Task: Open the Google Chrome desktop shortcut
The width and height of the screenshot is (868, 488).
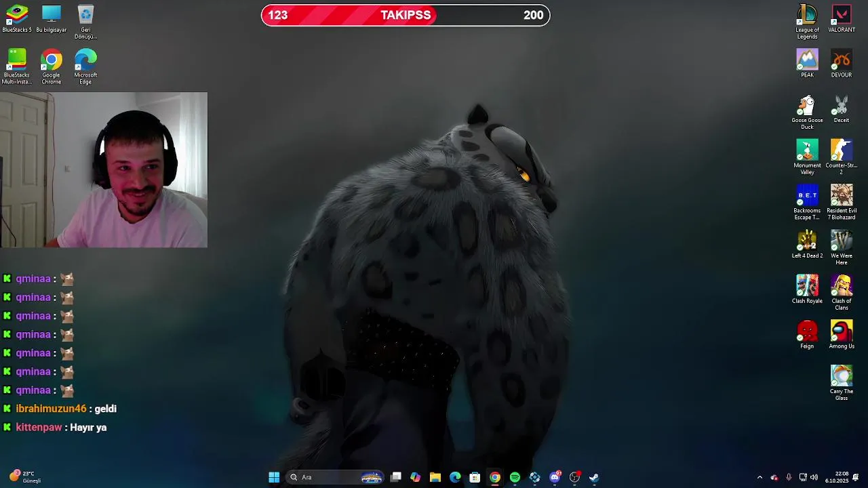Action: click(52, 66)
